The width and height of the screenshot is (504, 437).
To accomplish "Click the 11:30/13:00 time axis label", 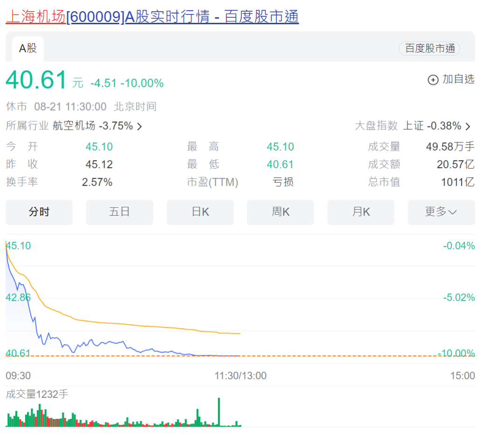I will point(240,376).
